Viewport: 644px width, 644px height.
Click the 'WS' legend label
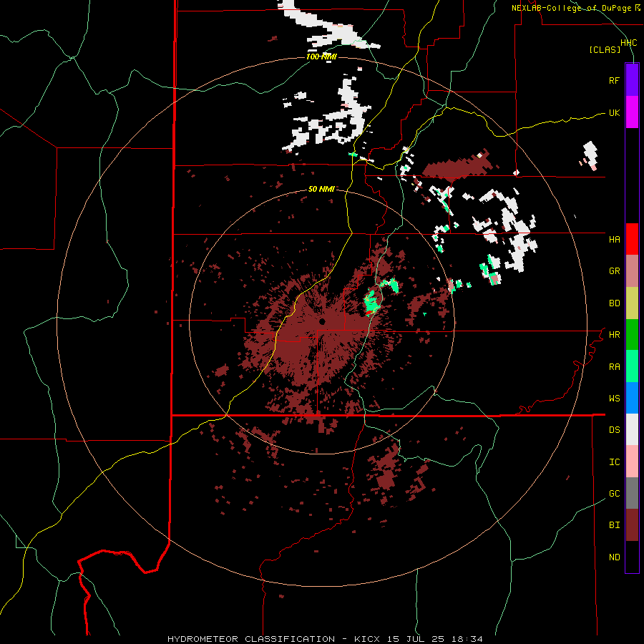(614, 399)
